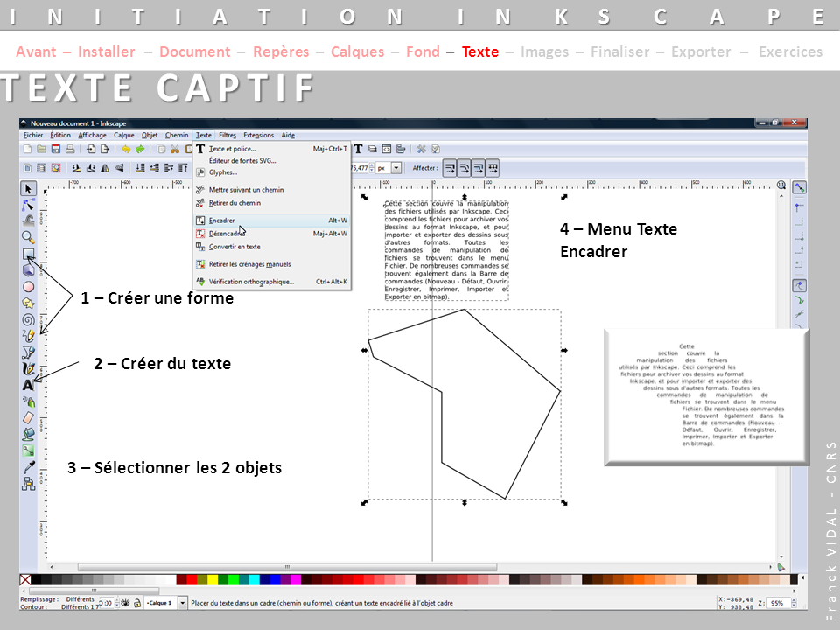Open the Objet menu
This screenshot has height=630, width=840.
coord(150,135)
